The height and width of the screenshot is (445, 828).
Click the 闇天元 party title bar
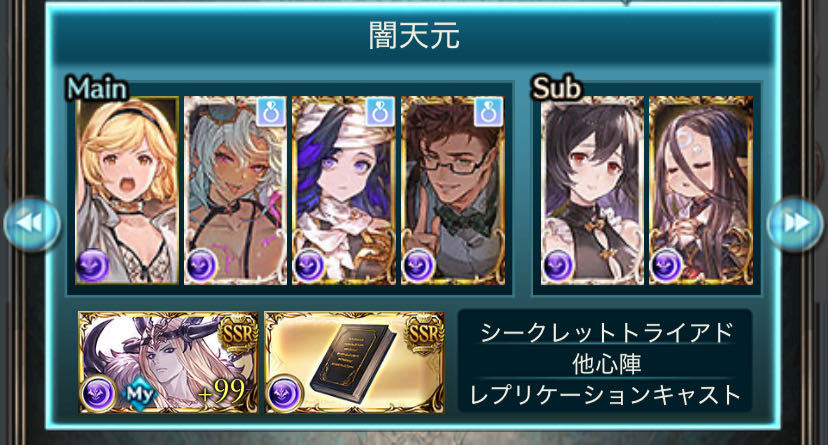coord(413,36)
